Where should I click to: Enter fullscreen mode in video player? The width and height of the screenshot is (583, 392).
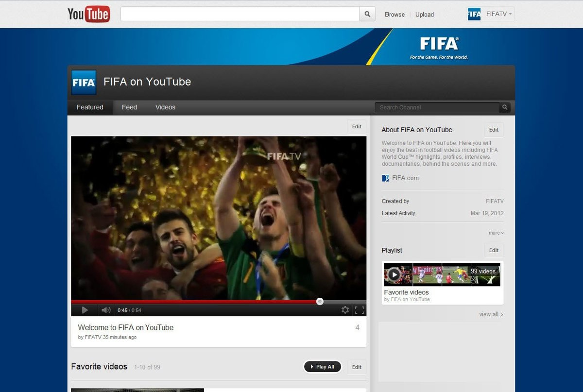tap(359, 310)
